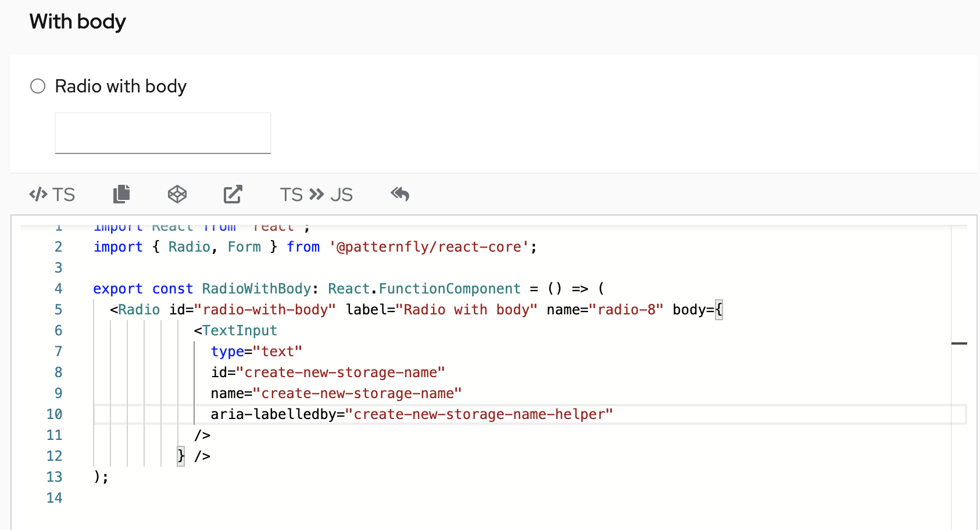980x530 pixels.
Task: Open example in CodeSandbox icon
Action: click(x=177, y=194)
